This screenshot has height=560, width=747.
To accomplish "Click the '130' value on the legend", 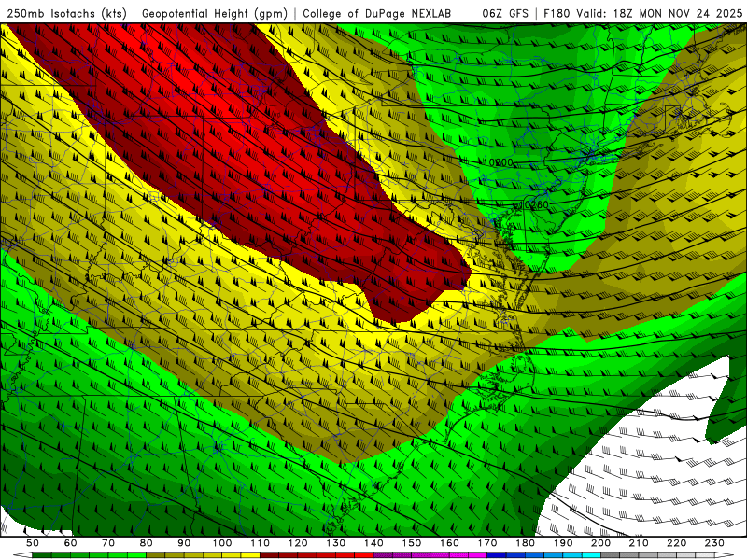I will [x=336, y=543].
